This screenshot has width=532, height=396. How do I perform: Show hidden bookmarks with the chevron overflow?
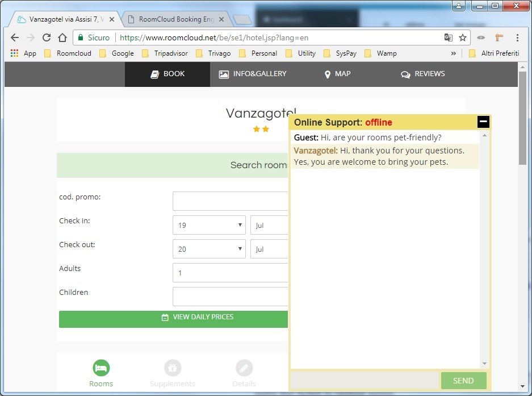coord(453,53)
